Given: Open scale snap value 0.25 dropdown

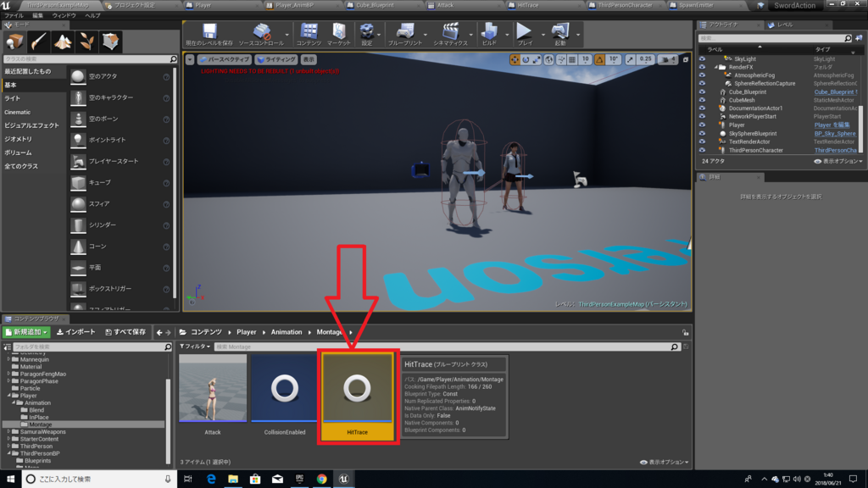Looking at the screenshot, I should [645, 59].
